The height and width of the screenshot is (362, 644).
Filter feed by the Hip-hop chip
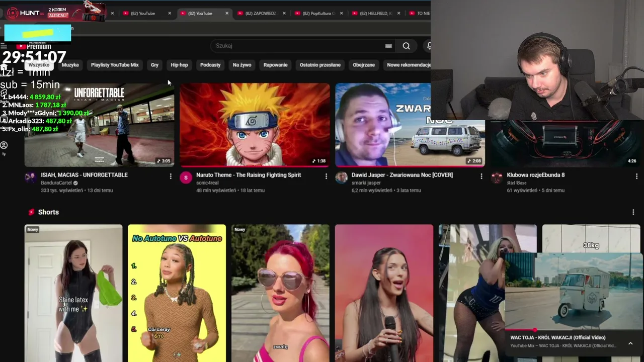click(179, 65)
